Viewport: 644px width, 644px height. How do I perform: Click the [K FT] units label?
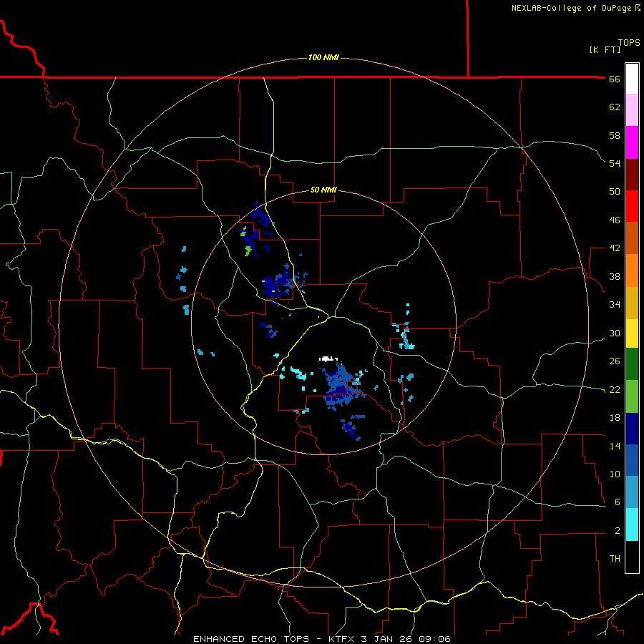pos(605,49)
